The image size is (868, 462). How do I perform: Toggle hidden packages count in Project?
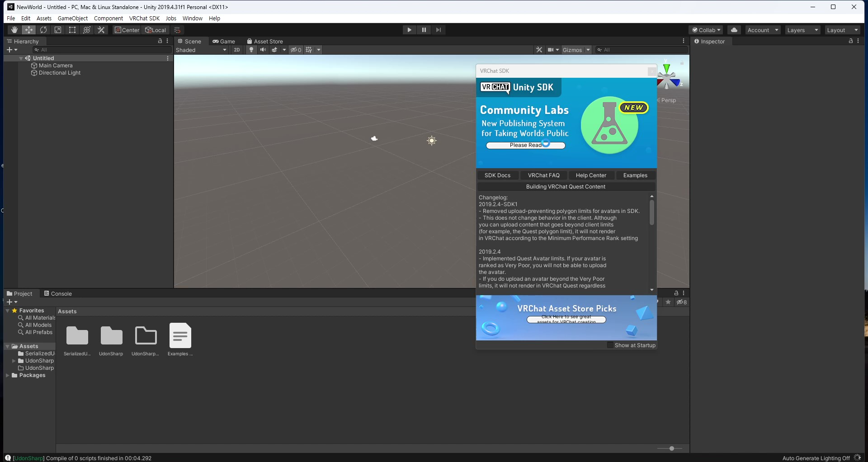681,302
